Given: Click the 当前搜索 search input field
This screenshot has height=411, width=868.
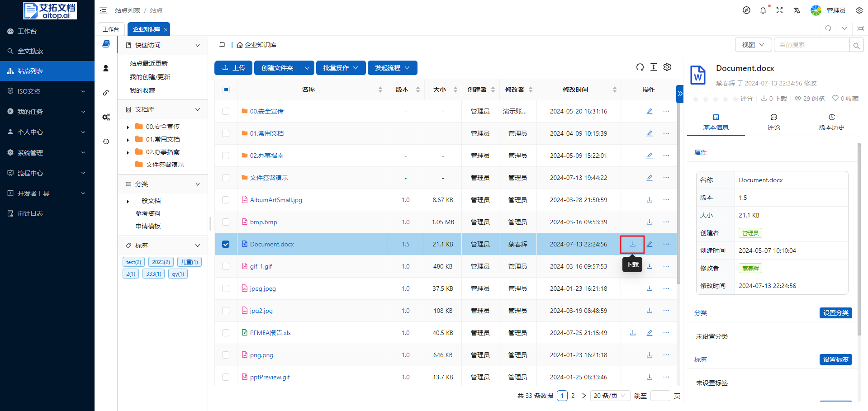Looking at the screenshot, I should coord(811,45).
